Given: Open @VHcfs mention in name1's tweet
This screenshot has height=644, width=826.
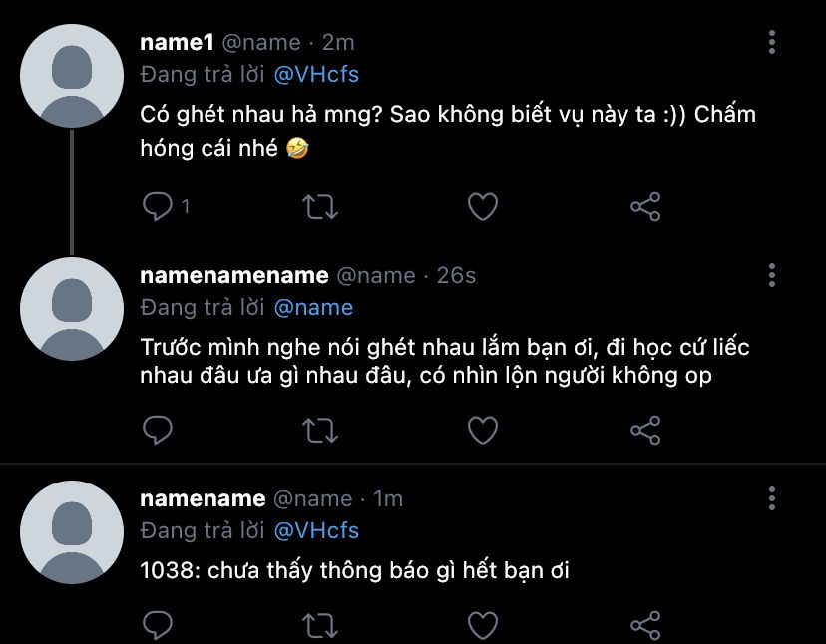Looking at the screenshot, I should point(315,74).
